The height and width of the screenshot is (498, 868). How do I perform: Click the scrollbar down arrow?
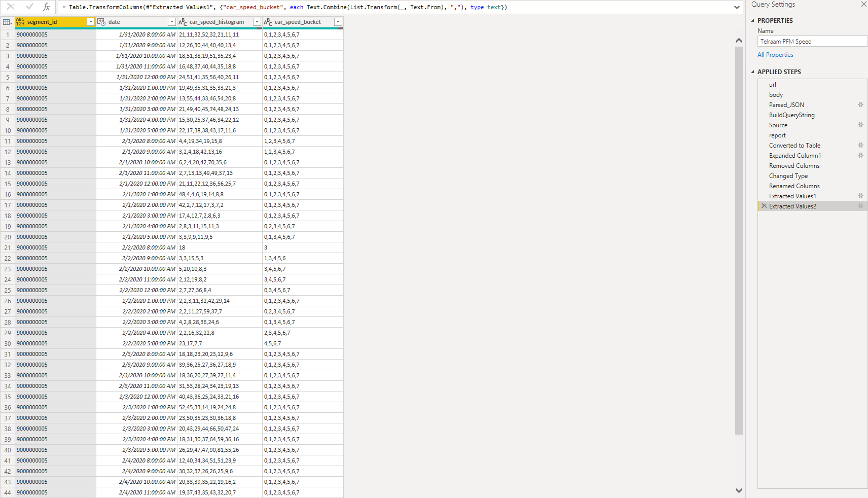click(x=739, y=490)
